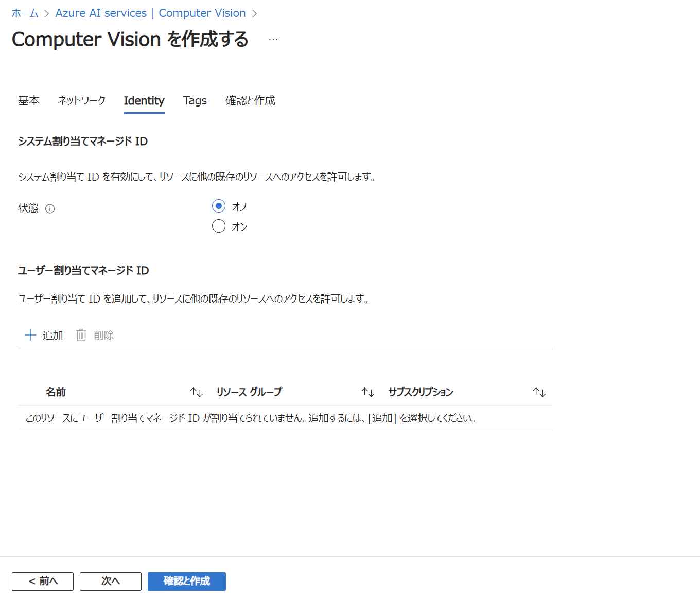This screenshot has height=599, width=700.
Task: Sort by 名前 column arrows
Action: (197, 392)
